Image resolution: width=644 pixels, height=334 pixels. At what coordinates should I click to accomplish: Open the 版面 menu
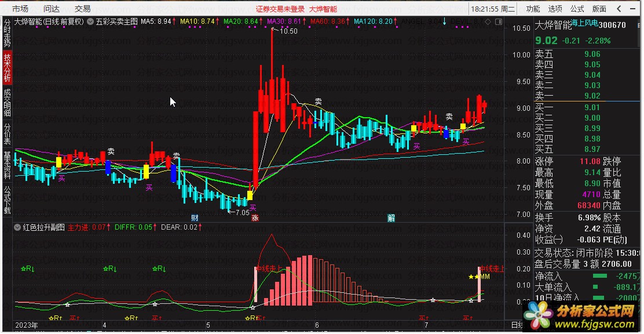click(x=599, y=9)
